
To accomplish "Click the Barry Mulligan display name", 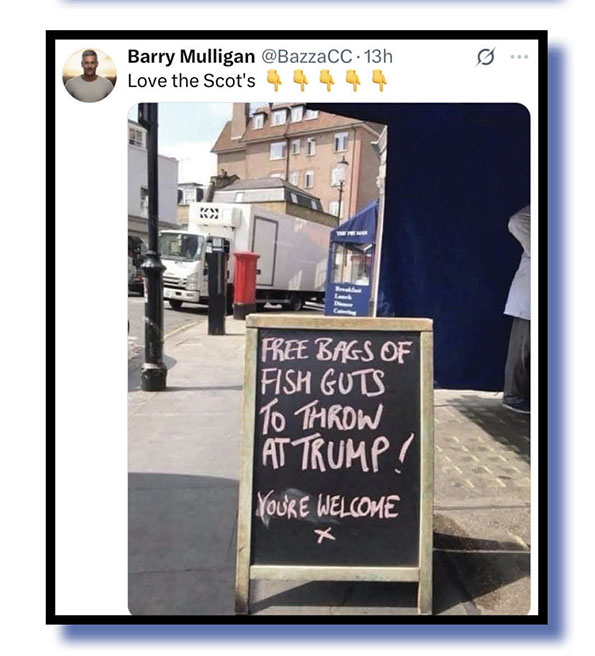I will click(191, 56).
